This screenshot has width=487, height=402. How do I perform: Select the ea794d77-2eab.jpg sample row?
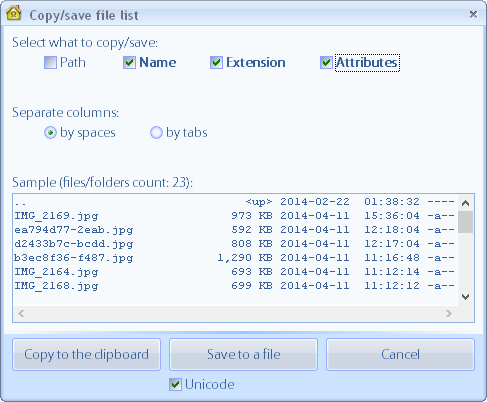click(x=235, y=230)
